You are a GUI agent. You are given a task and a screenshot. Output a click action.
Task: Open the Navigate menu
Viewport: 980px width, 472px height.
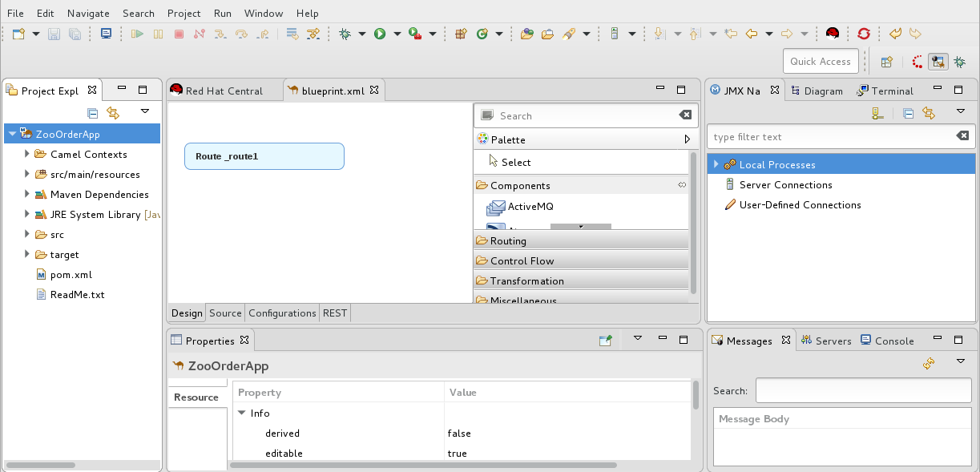(x=88, y=13)
